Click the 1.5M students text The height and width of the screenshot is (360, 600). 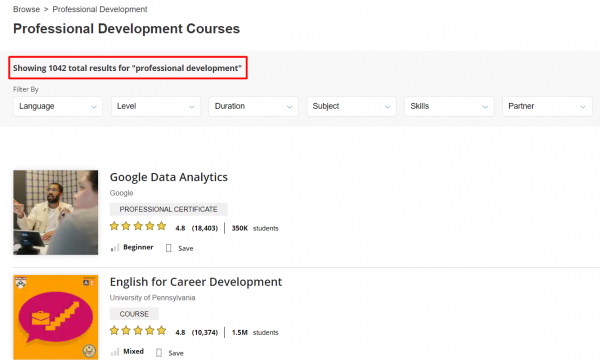pyautogui.click(x=255, y=332)
